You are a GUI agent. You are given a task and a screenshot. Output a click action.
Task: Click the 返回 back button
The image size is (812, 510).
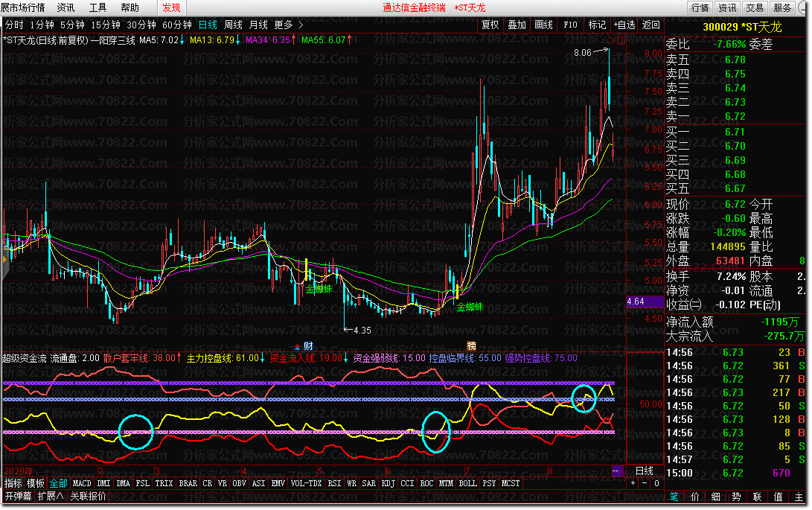coord(651,25)
